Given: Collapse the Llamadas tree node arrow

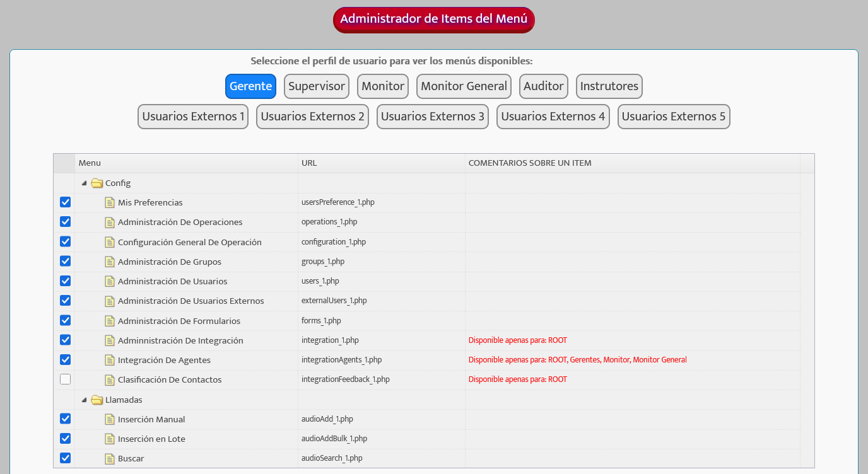Looking at the screenshot, I should 84,400.
